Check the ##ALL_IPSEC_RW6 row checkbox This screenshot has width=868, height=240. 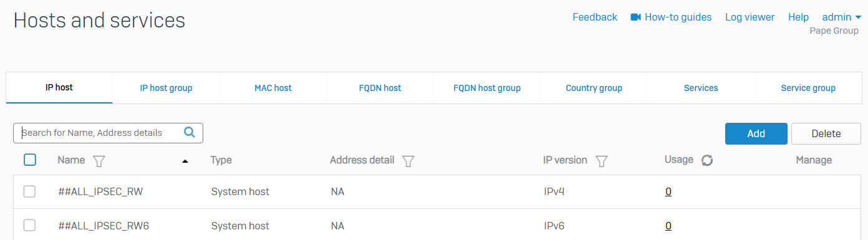coord(29,225)
